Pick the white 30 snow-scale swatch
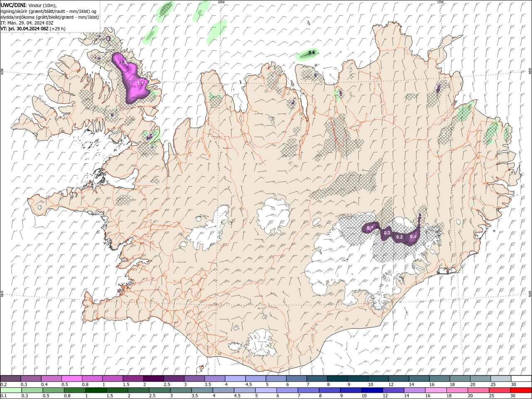 pyautogui.click(x=520, y=378)
